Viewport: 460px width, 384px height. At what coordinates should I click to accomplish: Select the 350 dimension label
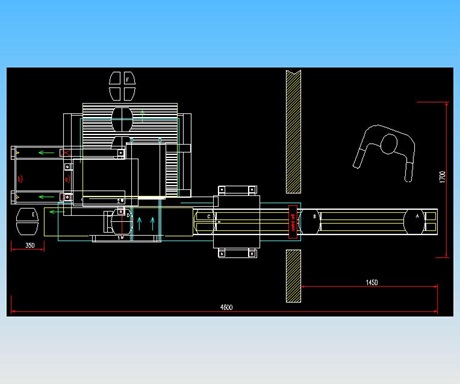(30, 246)
